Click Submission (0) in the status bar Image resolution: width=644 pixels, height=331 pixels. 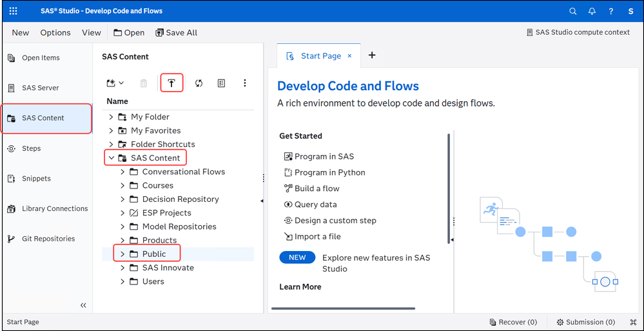coord(586,322)
